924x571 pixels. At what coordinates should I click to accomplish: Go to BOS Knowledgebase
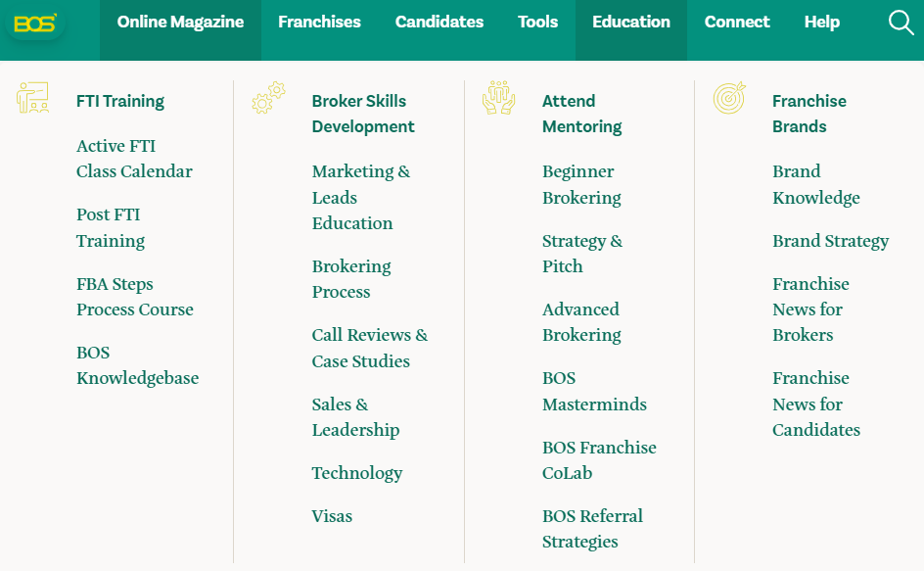(138, 365)
